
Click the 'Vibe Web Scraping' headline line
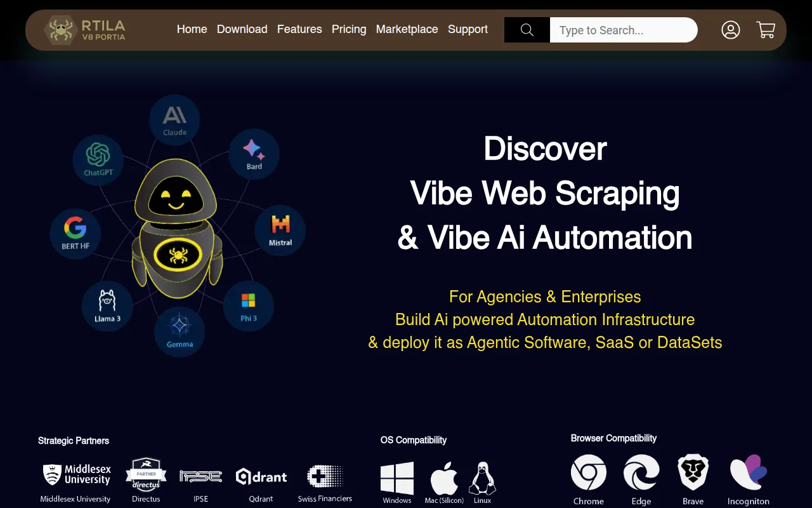click(545, 193)
